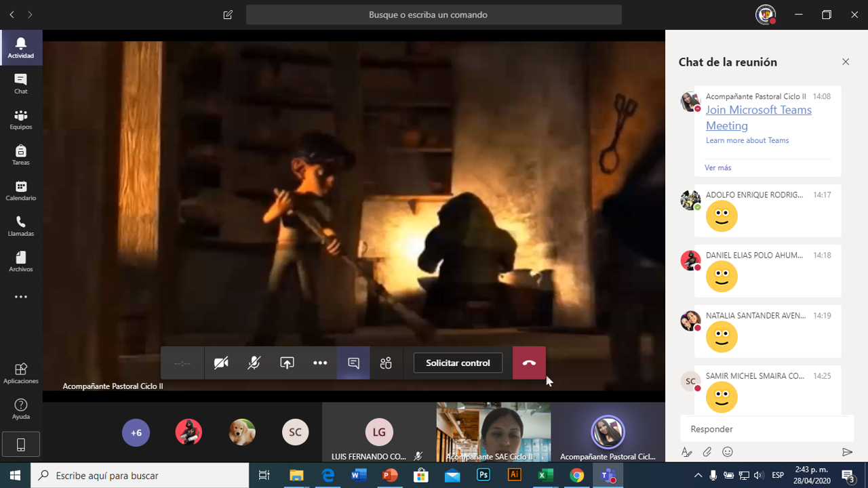Select the golden dog participant avatar
The height and width of the screenshot is (488, 868).
[x=242, y=432]
